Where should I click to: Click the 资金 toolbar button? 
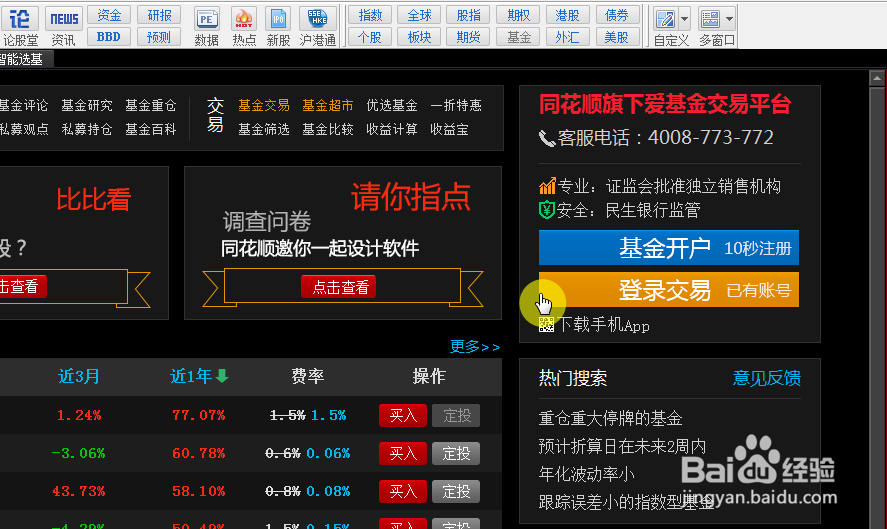(x=109, y=15)
